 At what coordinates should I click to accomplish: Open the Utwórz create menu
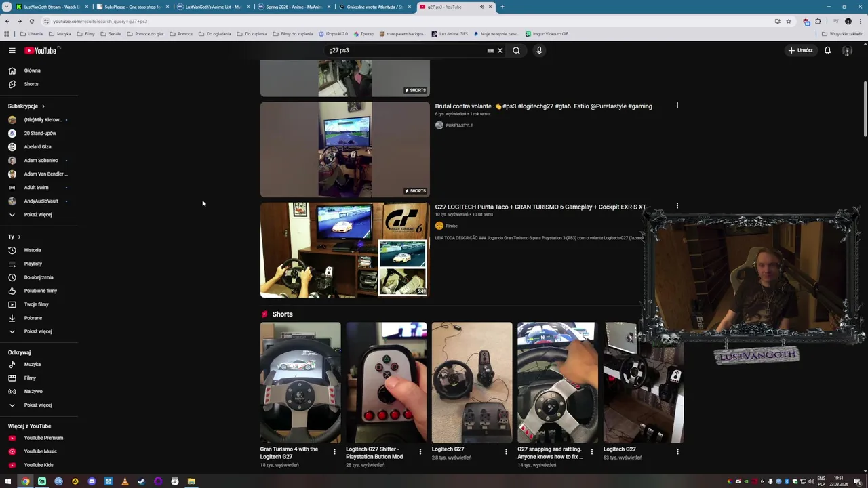point(800,50)
